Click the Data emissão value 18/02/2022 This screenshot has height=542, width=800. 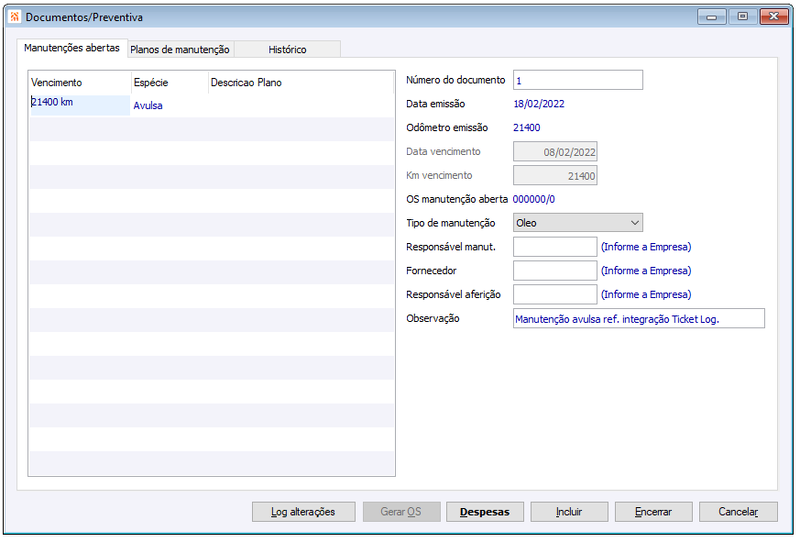539,104
